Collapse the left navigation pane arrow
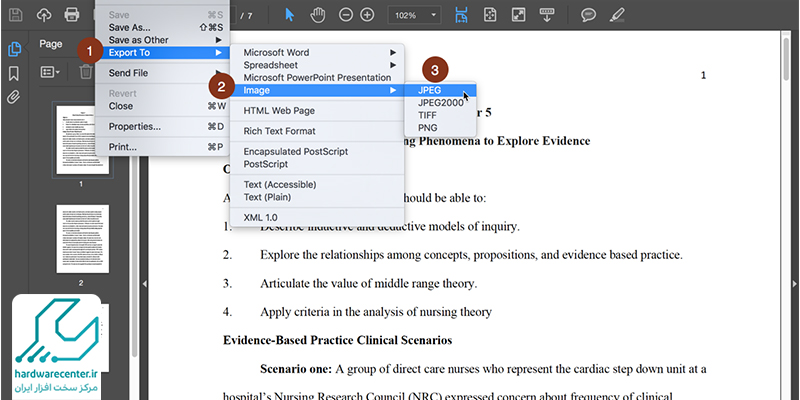 (144, 284)
